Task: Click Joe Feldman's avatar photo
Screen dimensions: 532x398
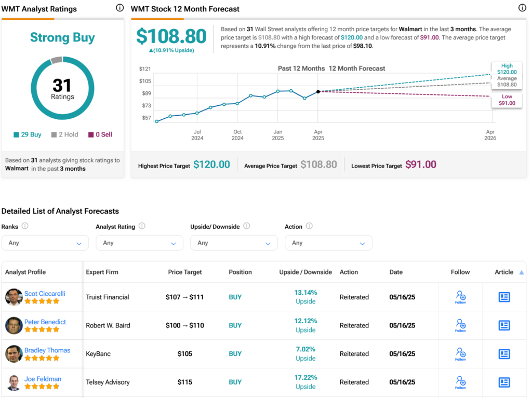Action: click(14, 382)
